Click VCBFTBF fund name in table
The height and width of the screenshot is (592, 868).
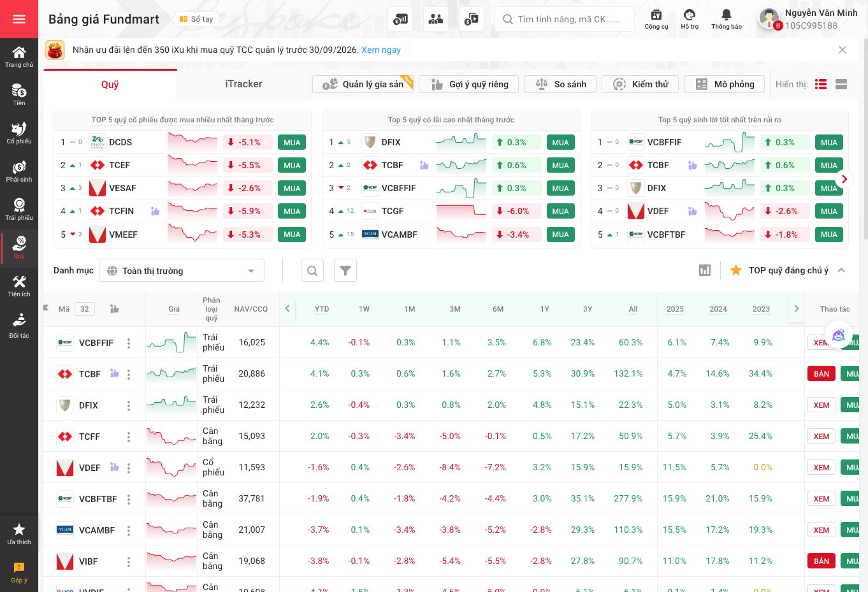tap(98, 499)
